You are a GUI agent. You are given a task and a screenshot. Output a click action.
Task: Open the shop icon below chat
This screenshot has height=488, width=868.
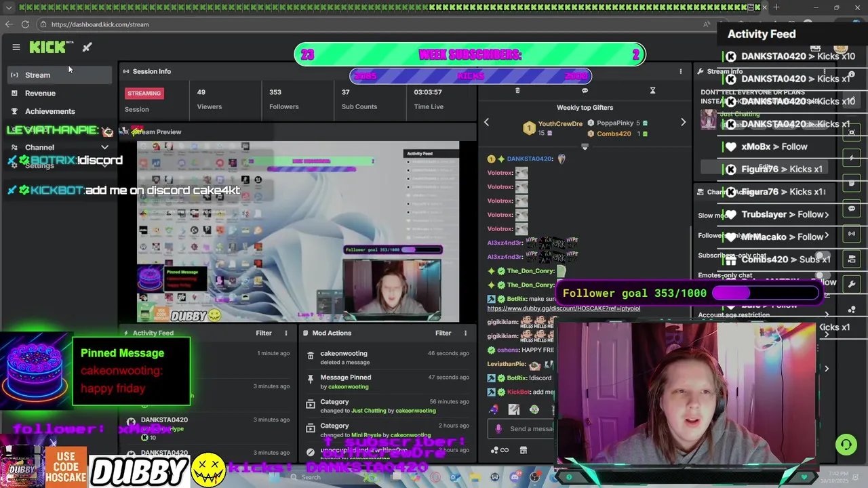click(x=523, y=450)
